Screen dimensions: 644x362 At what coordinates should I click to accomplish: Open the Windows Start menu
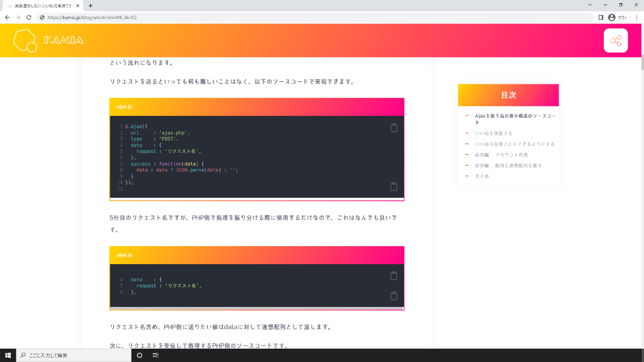tap(8, 355)
